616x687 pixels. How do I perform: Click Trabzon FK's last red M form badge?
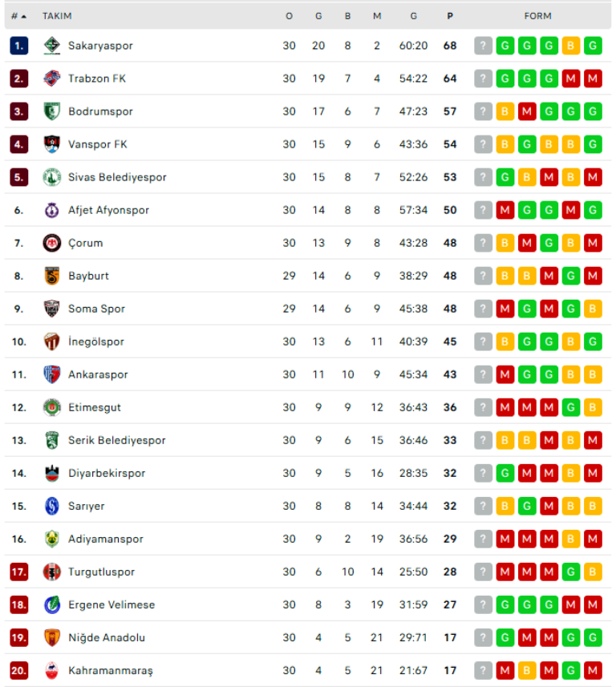(x=593, y=79)
